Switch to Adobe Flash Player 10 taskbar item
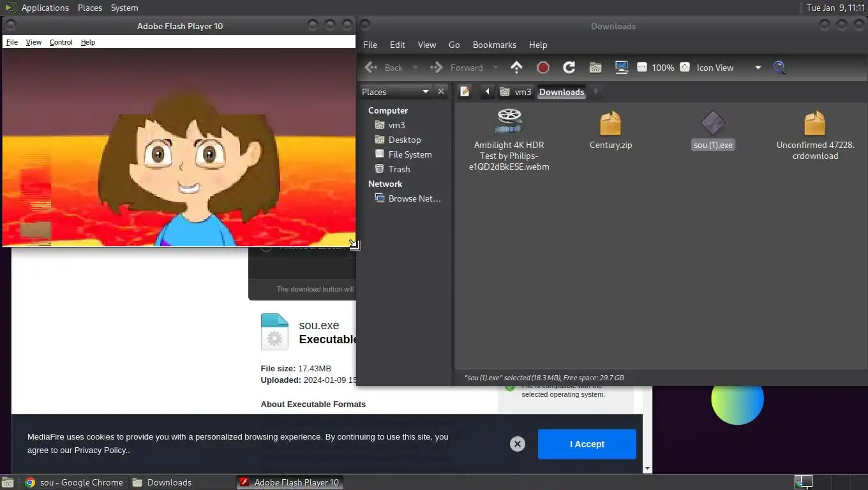 (x=290, y=482)
